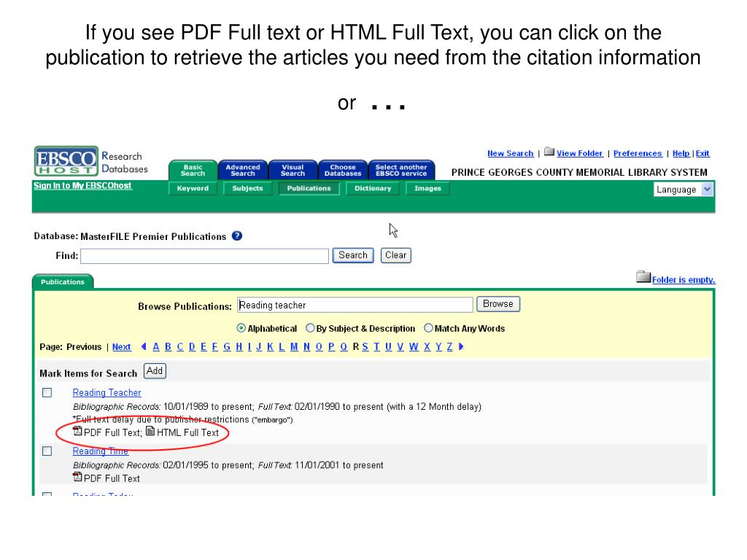Switch to Advanced Search tab
This screenshot has width=747, height=560.
pyautogui.click(x=242, y=170)
